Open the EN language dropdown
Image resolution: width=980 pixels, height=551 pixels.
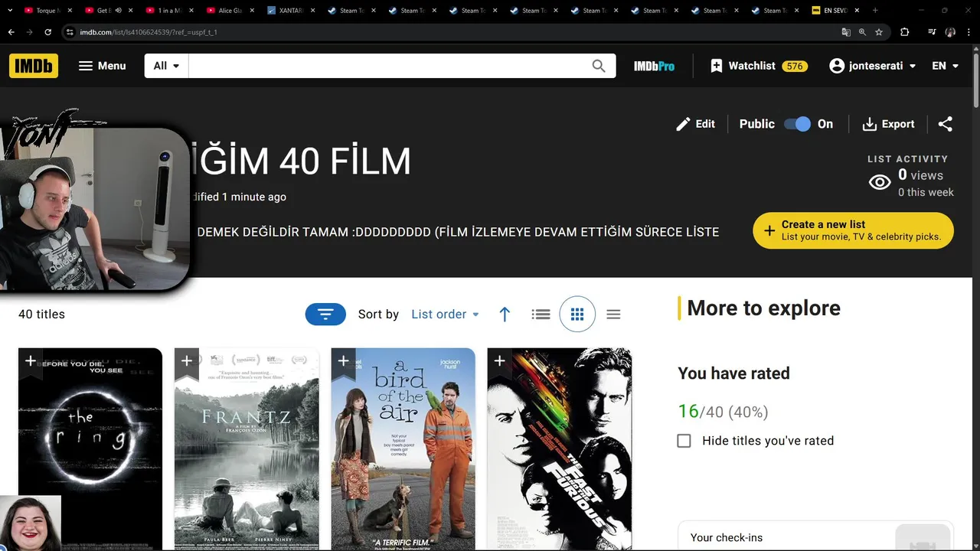pos(945,66)
